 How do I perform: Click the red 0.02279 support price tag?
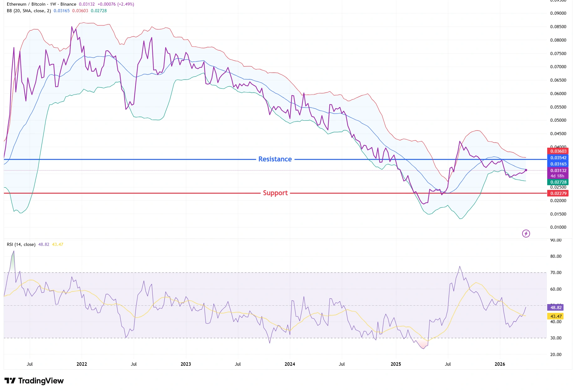pyautogui.click(x=558, y=193)
